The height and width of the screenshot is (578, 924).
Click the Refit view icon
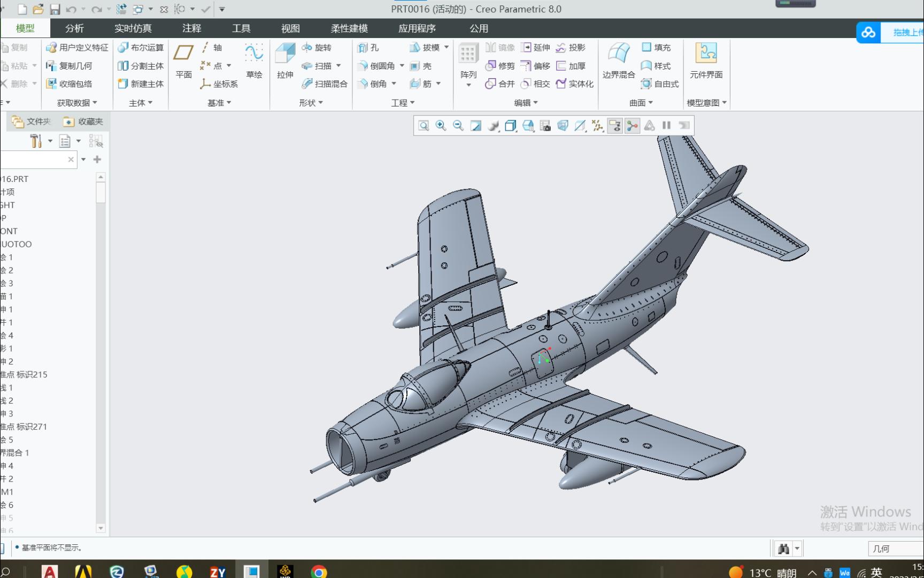click(423, 126)
